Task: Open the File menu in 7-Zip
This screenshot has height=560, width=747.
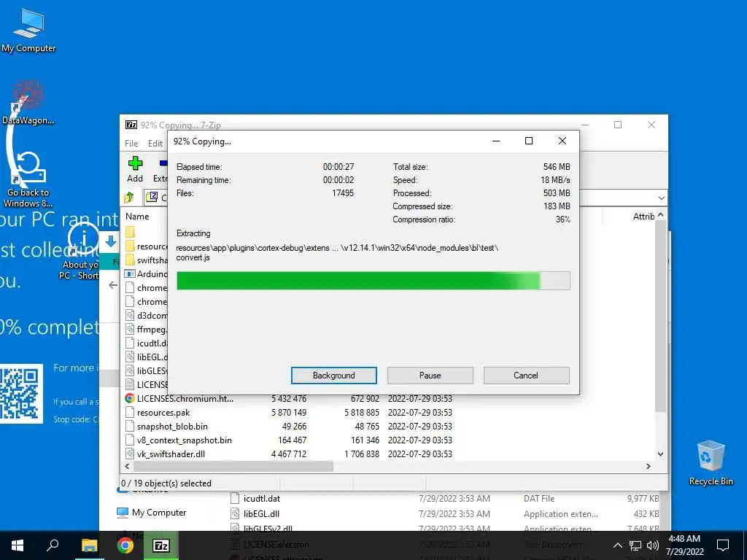Action: tap(131, 144)
